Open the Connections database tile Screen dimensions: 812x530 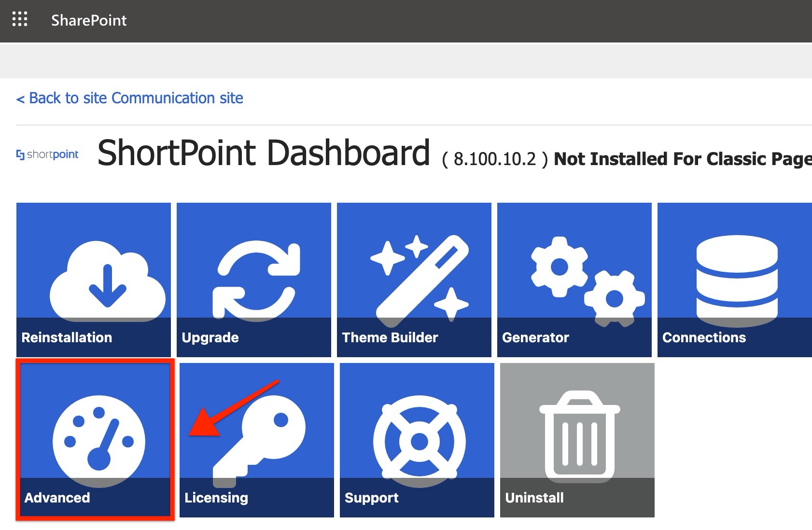click(x=735, y=280)
